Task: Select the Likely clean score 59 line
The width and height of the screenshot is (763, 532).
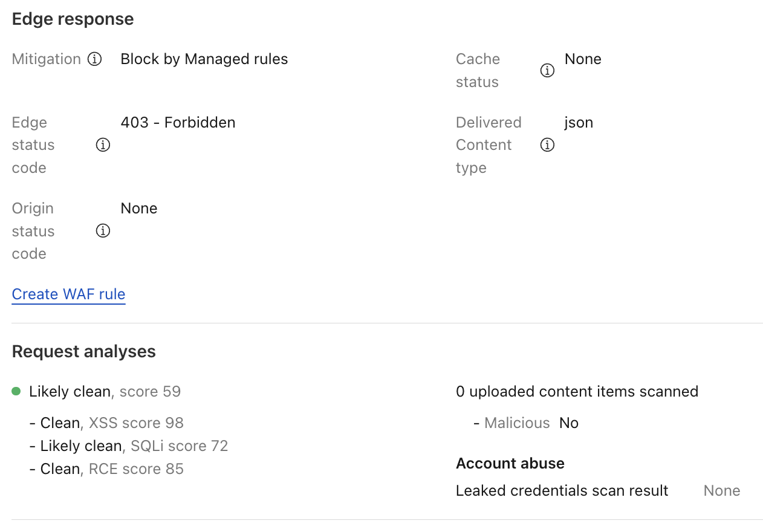Action: click(105, 392)
